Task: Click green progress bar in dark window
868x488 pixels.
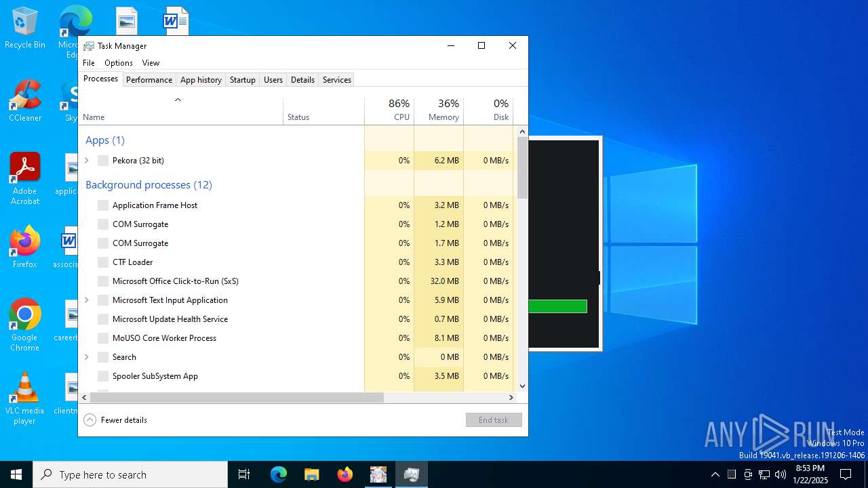Action: point(557,306)
